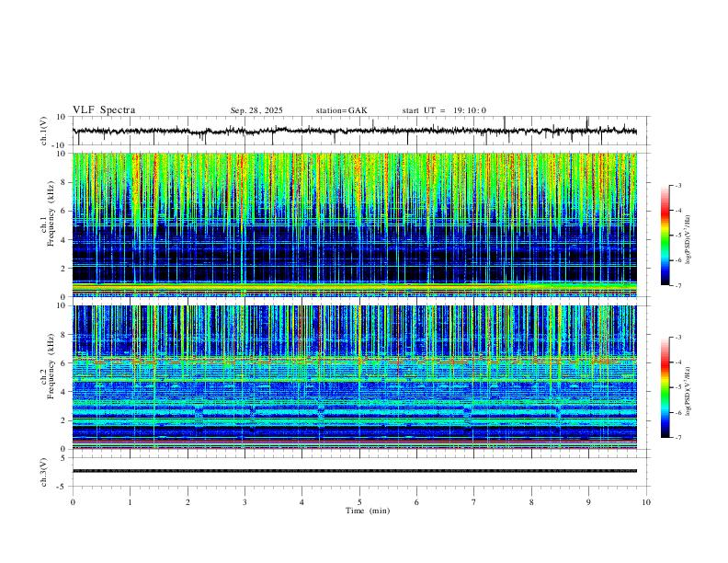The height and width of the screenshot is (563, 728).
Task: Click the color scale bar beside ch.1 spectrogram
Action: (x=665, y=236)
